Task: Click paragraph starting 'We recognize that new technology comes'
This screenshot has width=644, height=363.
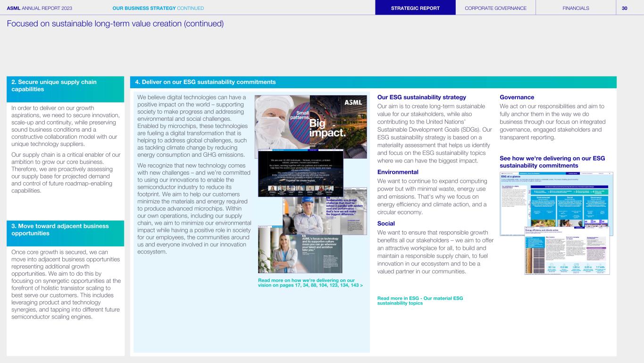Action: 194,209
